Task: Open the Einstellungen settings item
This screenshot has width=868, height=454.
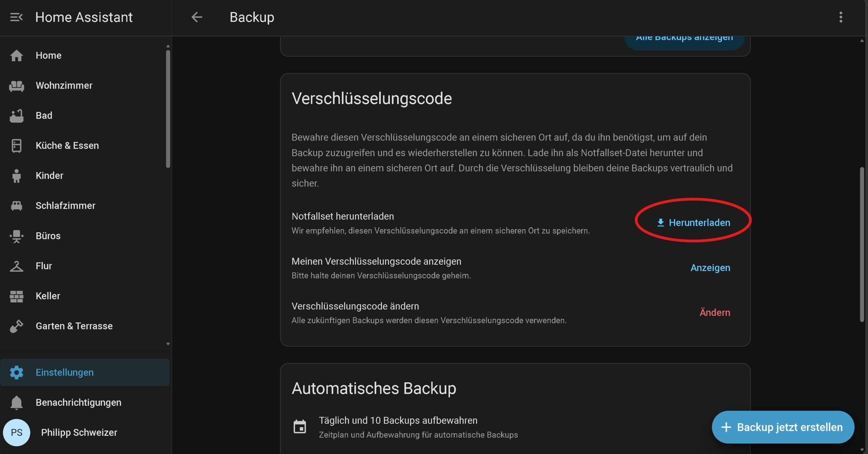Action: tap(85, 372)
